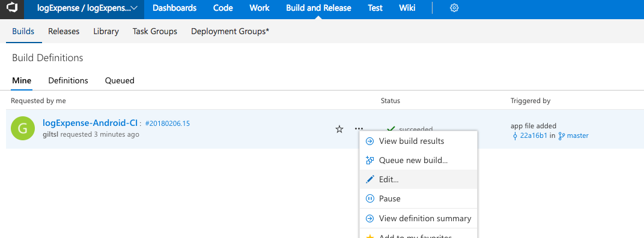Screen dimensions: 644x238
Task: Switch to the Releases sub-tab
Action: [64, 31]
